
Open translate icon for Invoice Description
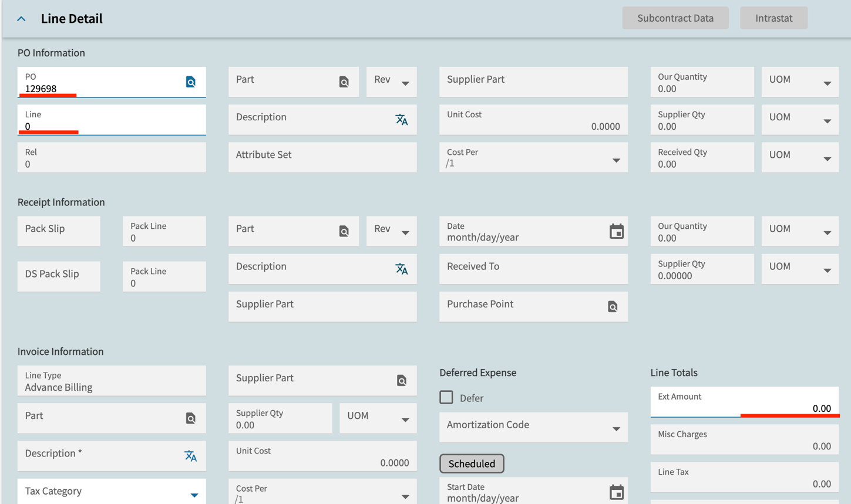191,456
